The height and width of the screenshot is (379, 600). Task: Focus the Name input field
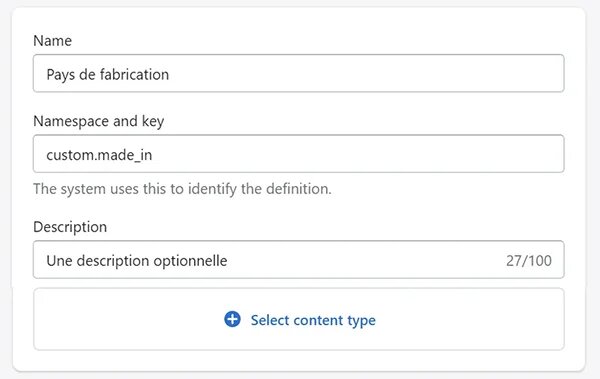pyautogui.click(x=298, y=73)
